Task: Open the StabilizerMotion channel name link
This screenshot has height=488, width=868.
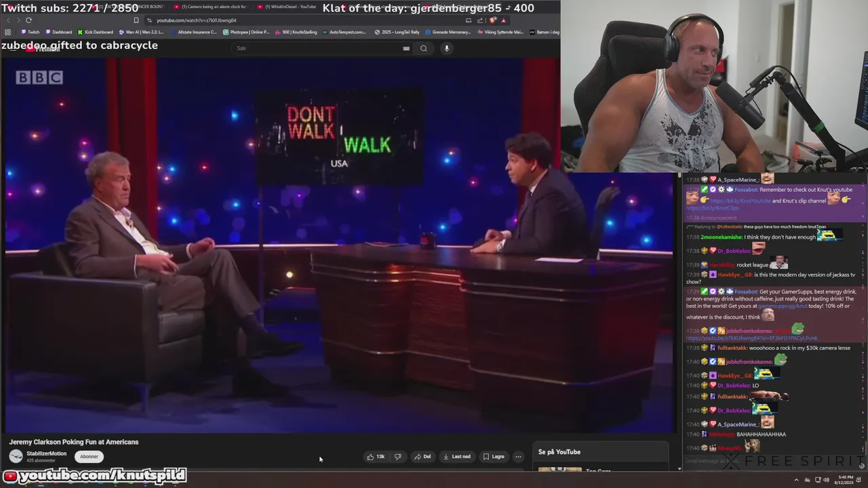Action: pyautogui.click(x=47, y=453)
